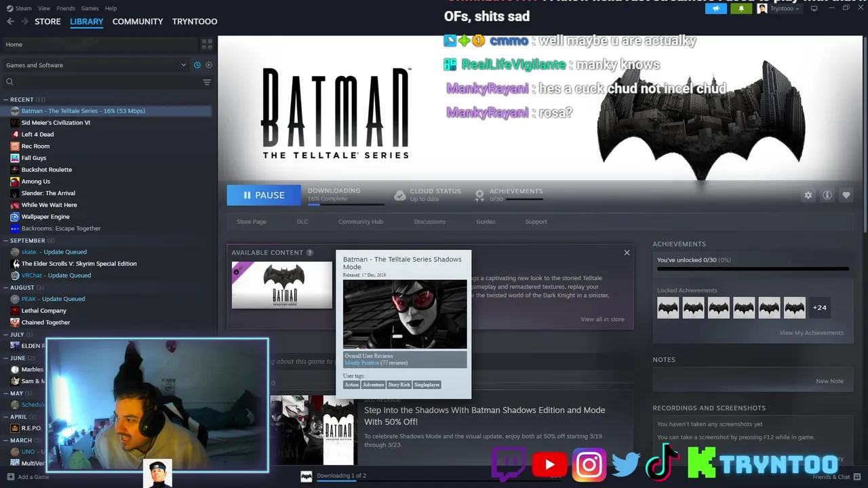Click the Achievements trophy icon
868x488 pixels.
tap(479, 195)
